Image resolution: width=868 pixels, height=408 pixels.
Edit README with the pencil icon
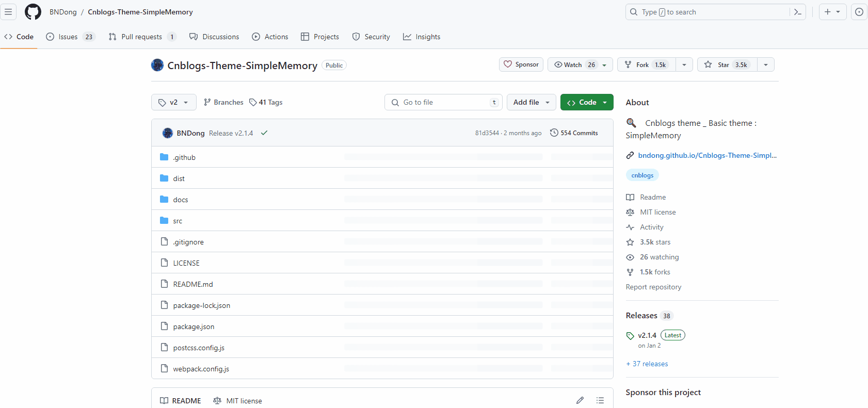[580, 400]
